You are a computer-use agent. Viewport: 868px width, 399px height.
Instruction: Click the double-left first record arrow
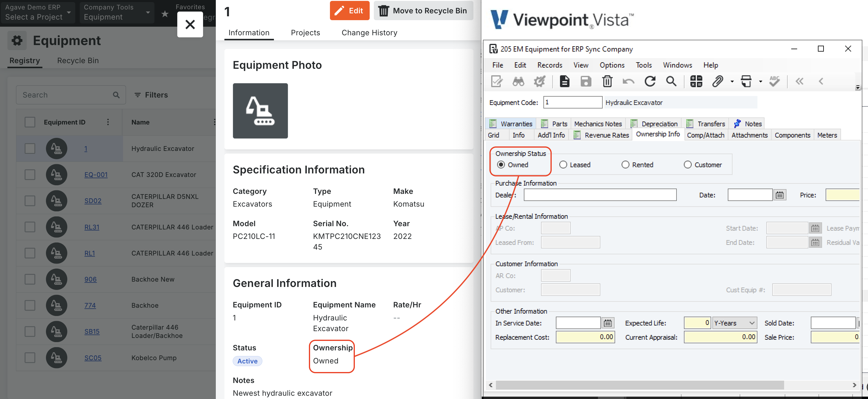[800, 81]
